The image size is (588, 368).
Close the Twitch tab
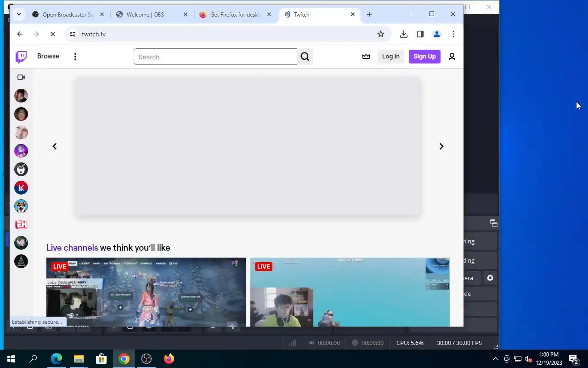coord(353,15)
